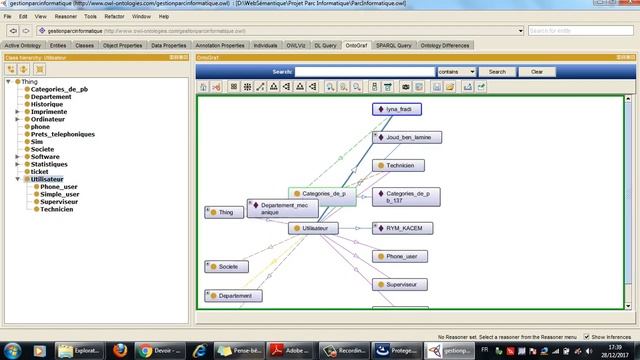Apply the diagonal spring layout icon
640x360 pixels.
click(x=260, y=87)
